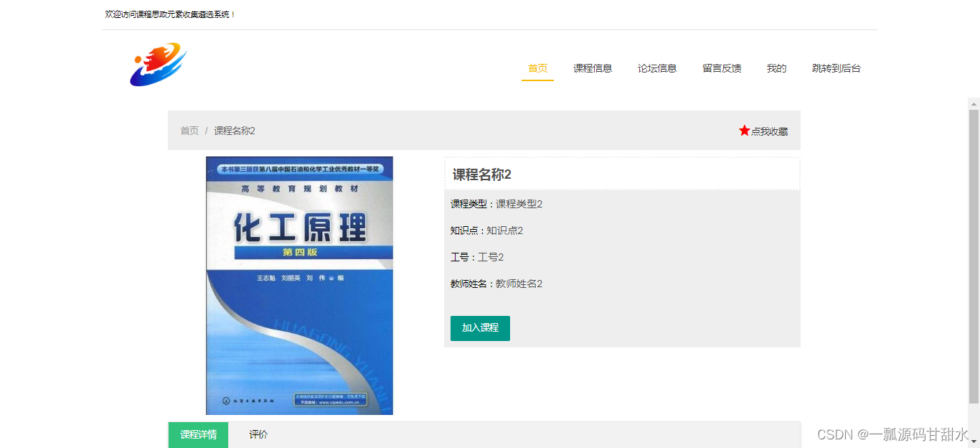980x448 pixels.
Task: Click 首页 in the breadcrumb trail
Action: (x=189, y=131)
